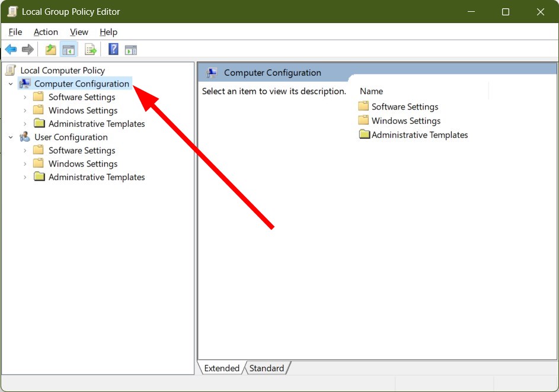The height and width of the screenshot is (392, 559).
Task: Select Computer Configuration label in tree
Action: coord(82,83)
